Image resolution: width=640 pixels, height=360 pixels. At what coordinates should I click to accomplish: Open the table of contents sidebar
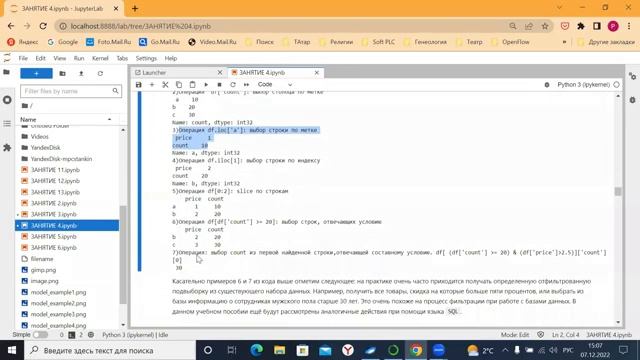[7, 123]
